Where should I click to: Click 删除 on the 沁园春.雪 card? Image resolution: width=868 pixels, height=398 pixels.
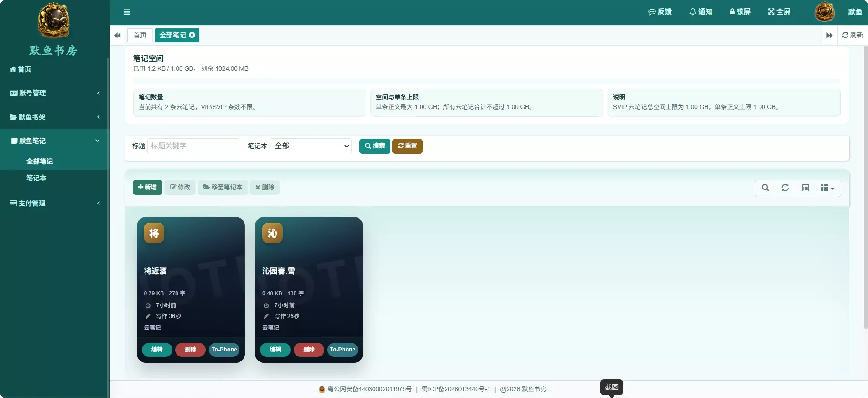(309, 350)
